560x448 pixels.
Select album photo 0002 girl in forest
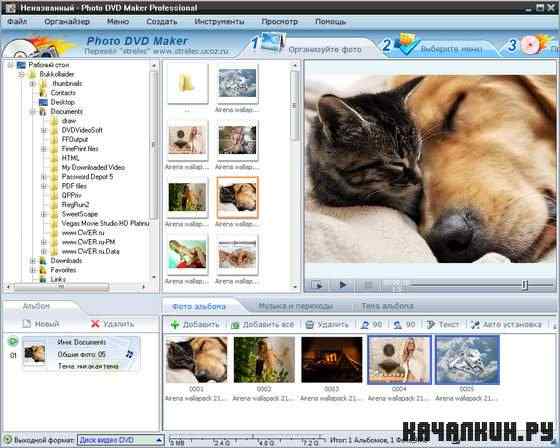(x=264, y=359)
